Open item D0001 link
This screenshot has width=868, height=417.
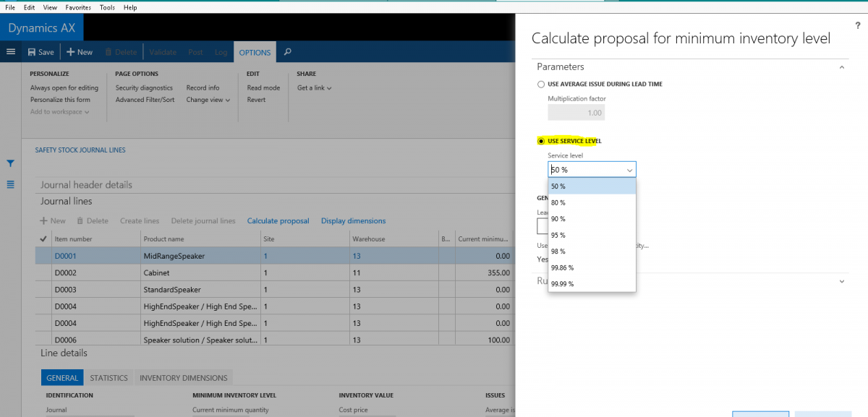[65, 256]
